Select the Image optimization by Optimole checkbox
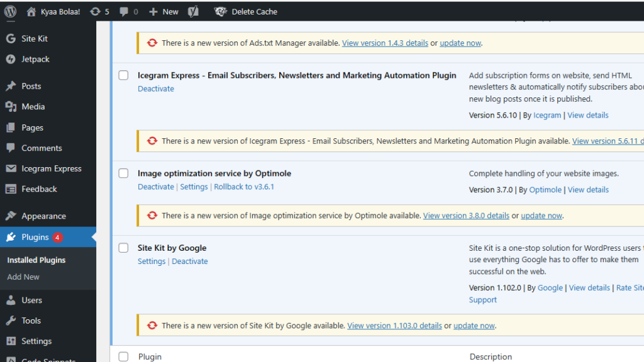Image resolution: width=644 pixels, height=362 pixels. [x=123, y=173]
